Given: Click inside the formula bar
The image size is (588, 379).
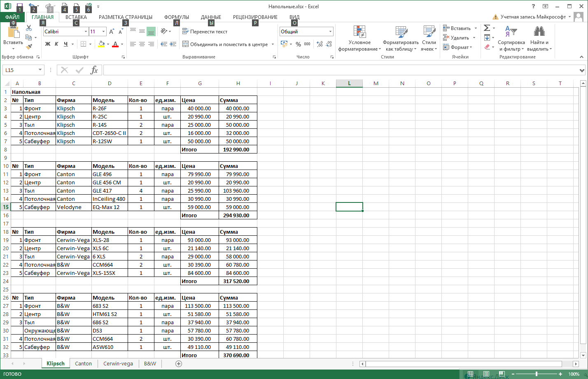Looking at the screenshot, I should (x=341, y=70).
